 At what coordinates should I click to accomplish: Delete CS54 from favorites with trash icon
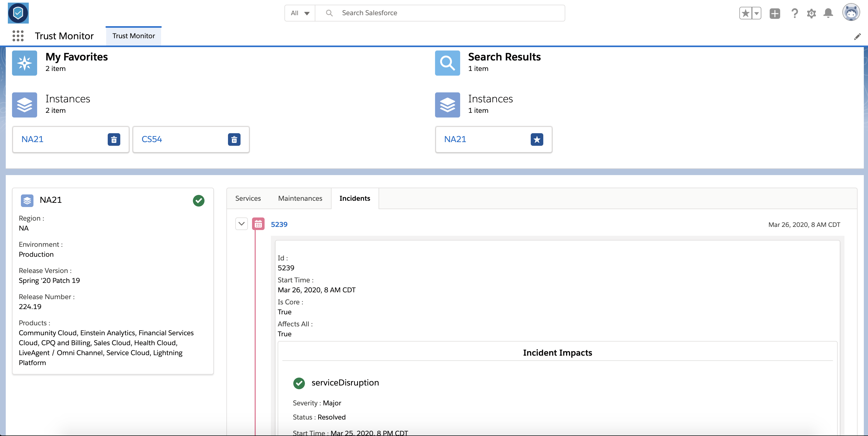click(x=234, y=139)
